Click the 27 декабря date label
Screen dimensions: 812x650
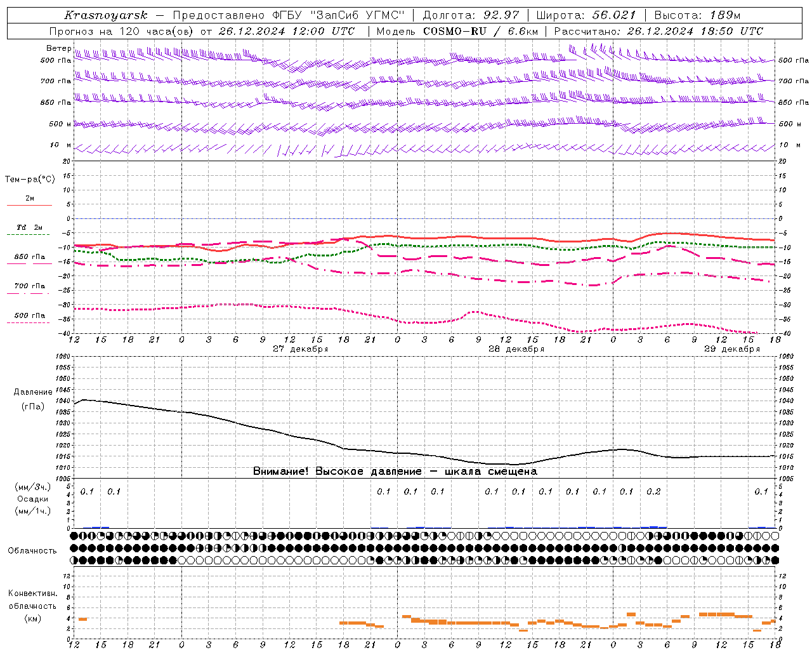pyautogui.click(x=300, y=349)
